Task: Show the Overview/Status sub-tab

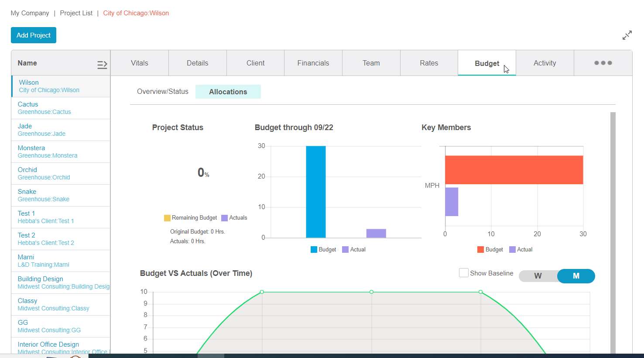Action: click(163, 92)
